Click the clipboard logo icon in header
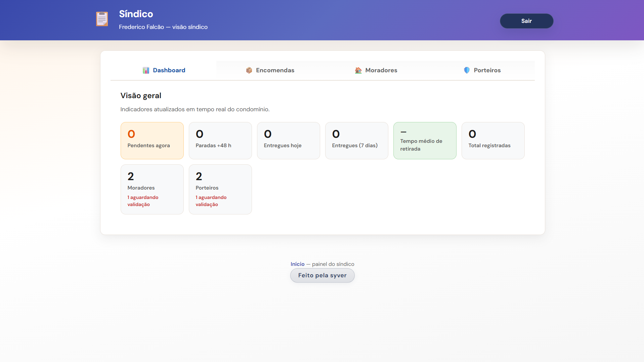Viewport: 644px width, 362px height. 102,19
